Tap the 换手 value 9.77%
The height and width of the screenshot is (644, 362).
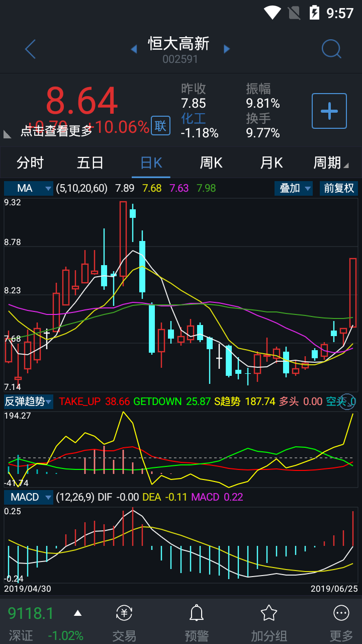pyautogui.click(x=263, y=133)
